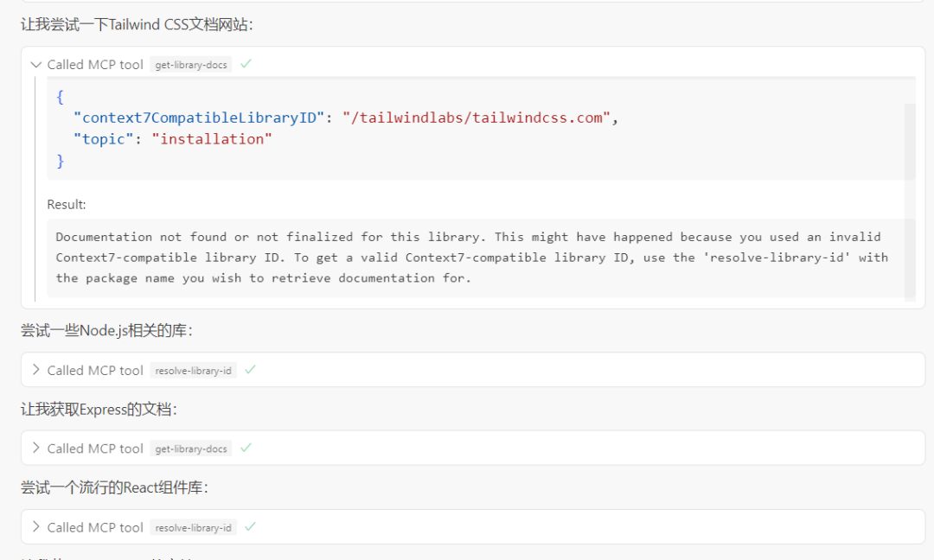
Task: Click checkmark icon of expanded Tailwind tool call
Action: (x=246, y=64)
